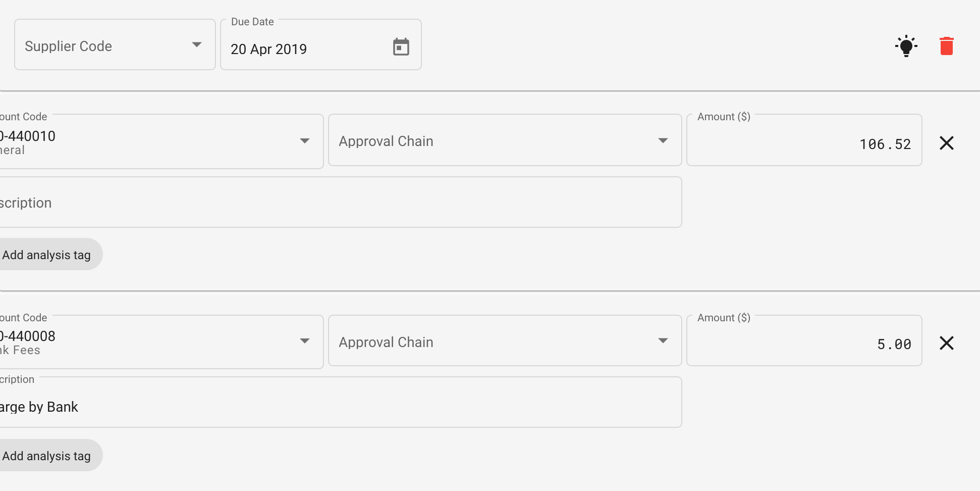
Task: Expand Approval Chain for the 106.52 line
Action: pos(505,140)
